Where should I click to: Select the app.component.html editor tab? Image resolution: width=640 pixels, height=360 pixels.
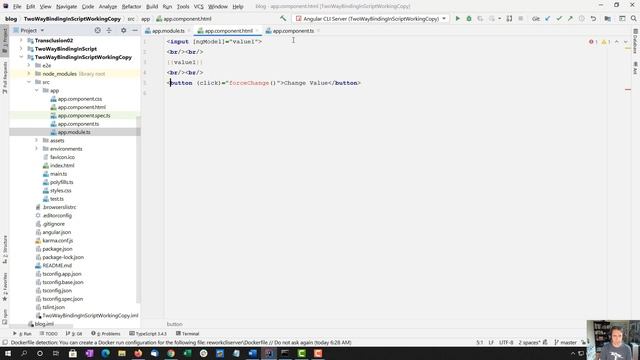pyautogui.click(x=228, y=31)
